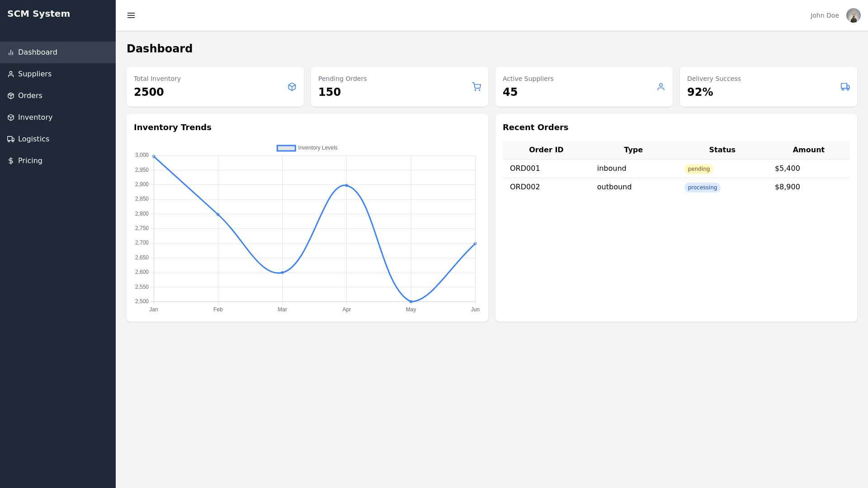
Task: Open the Logistics section from the sidebar
Action: tap(33, 139)
